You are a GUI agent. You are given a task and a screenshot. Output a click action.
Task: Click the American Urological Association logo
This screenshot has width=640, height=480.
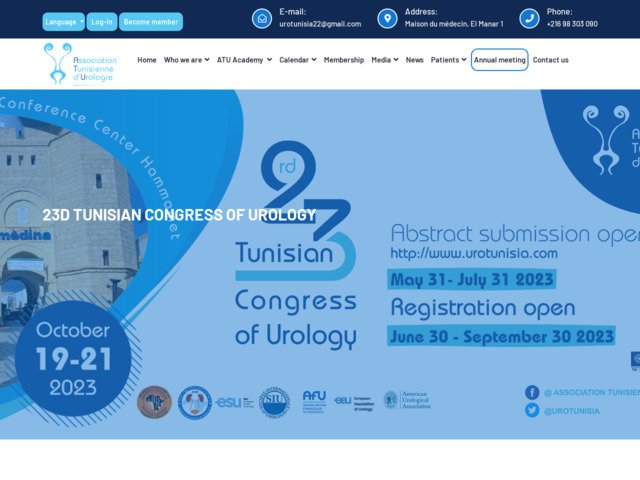pos(407,400)
